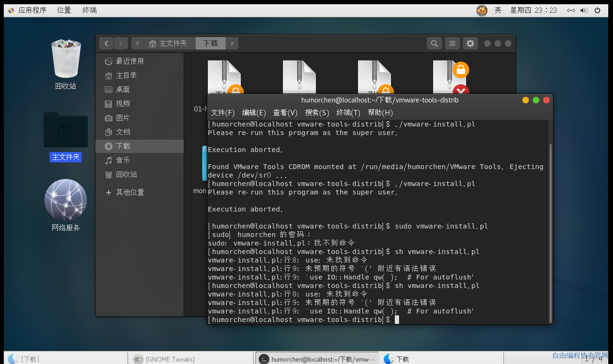The height and width of the screenshot is (364, 613).
Task: Switch to the GNOME Tweaks taskbar window
Action: (x=191, y=359)
